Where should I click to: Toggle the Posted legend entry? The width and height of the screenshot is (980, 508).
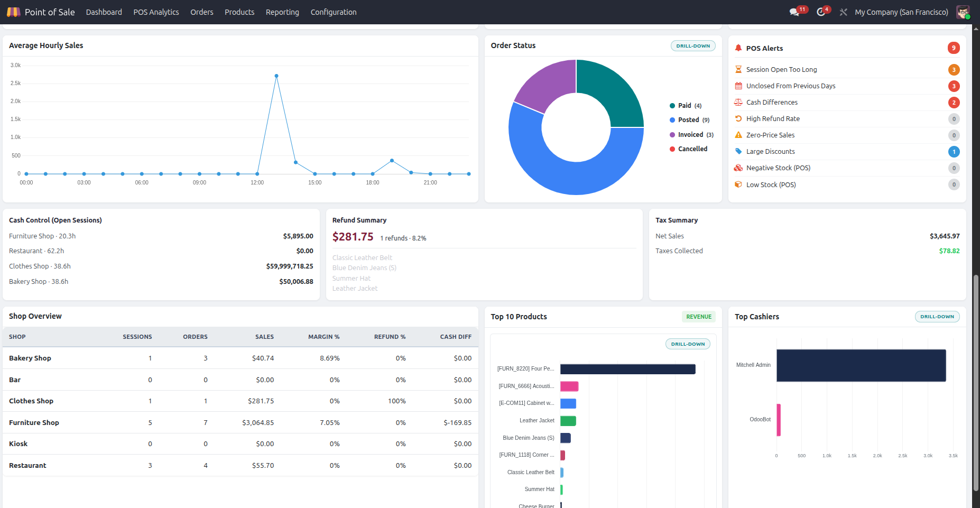(x=690, y=120)
